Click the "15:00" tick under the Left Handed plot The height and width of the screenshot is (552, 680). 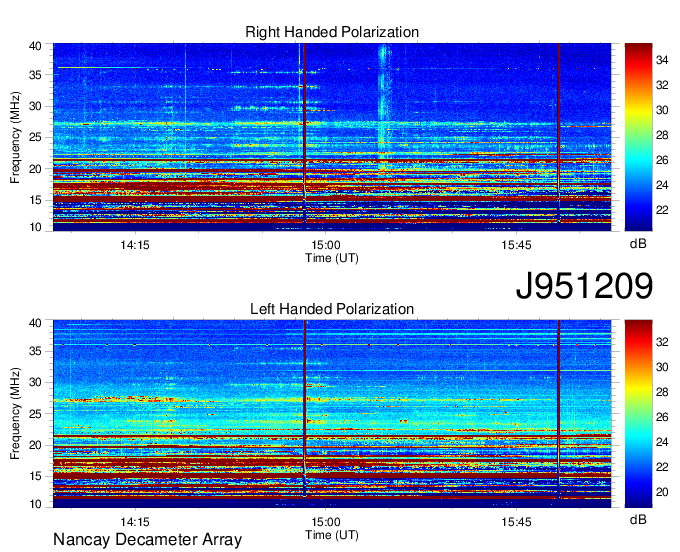pos(326,522)
